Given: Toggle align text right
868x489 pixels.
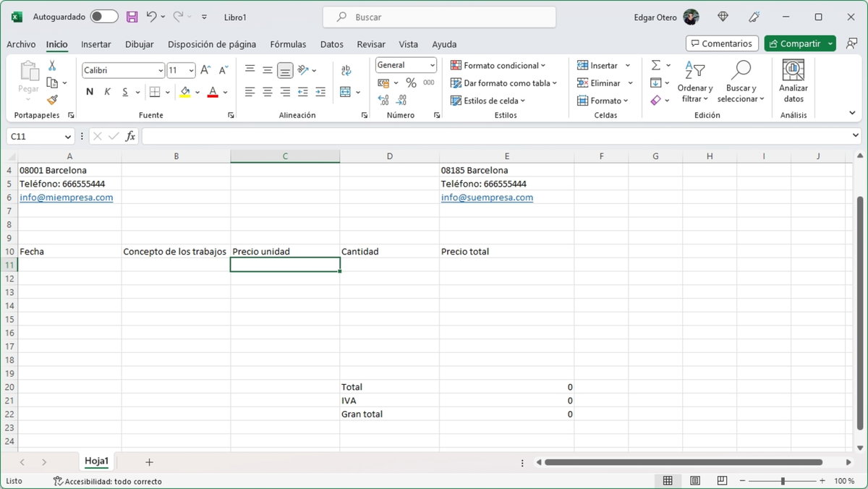Looking at the screenshot, I should pos(285,92).
